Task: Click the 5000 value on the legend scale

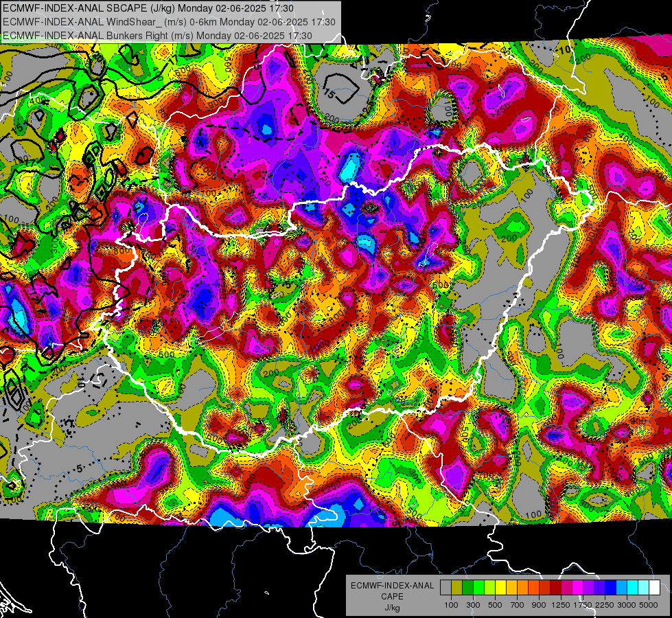Action: (x=649, y=605)
